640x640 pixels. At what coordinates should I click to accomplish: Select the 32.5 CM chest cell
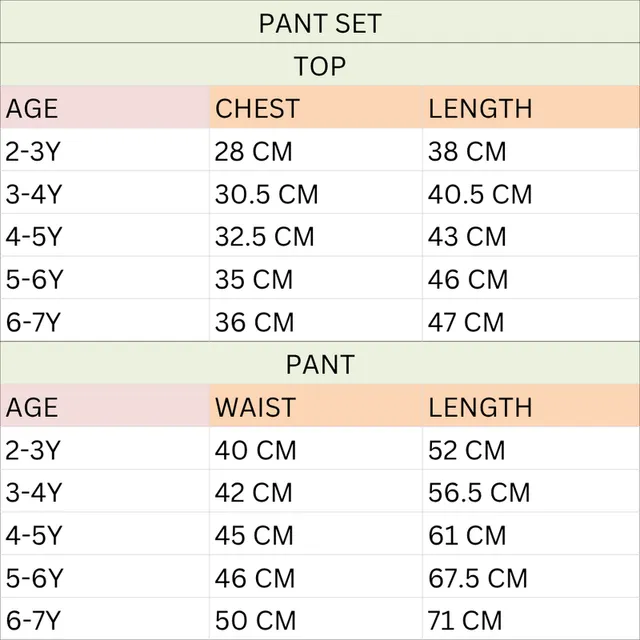point(316,236)
